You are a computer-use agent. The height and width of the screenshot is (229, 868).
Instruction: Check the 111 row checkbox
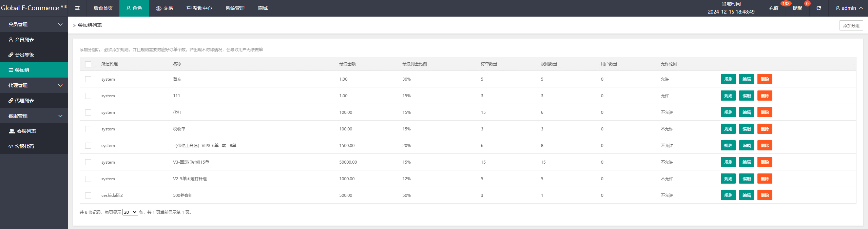[88, 96]
